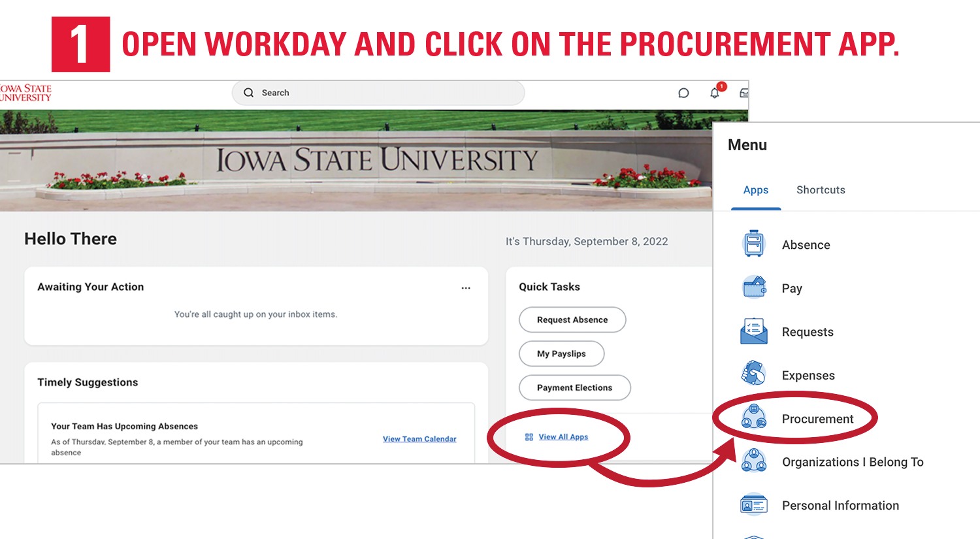The image size is (980, 539).
Task: Click the Expenses app icon
Action: click(754, 374)
